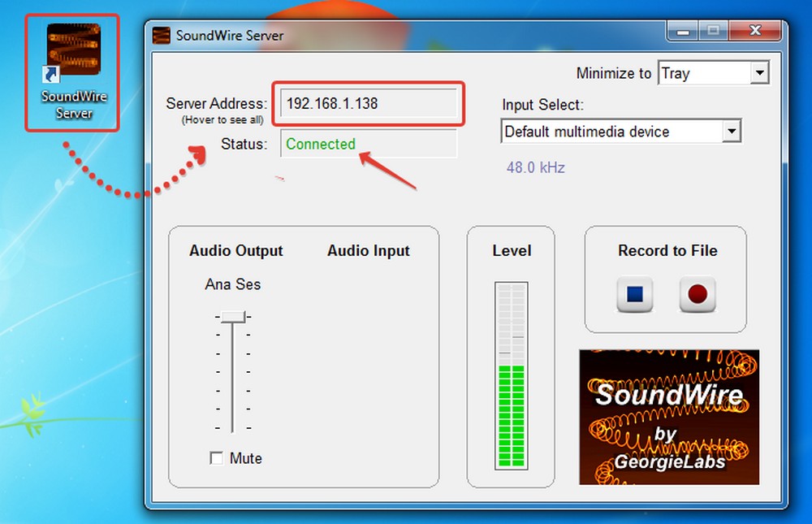Click the SoundWire icon in the title bar

point(162,36)
